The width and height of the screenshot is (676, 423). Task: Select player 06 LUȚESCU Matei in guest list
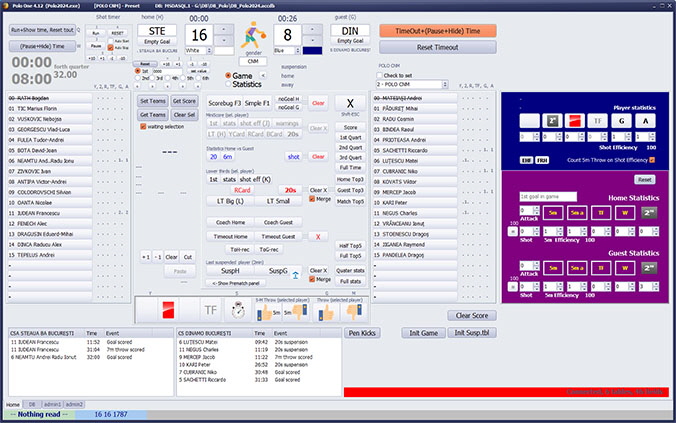[415, 161]
